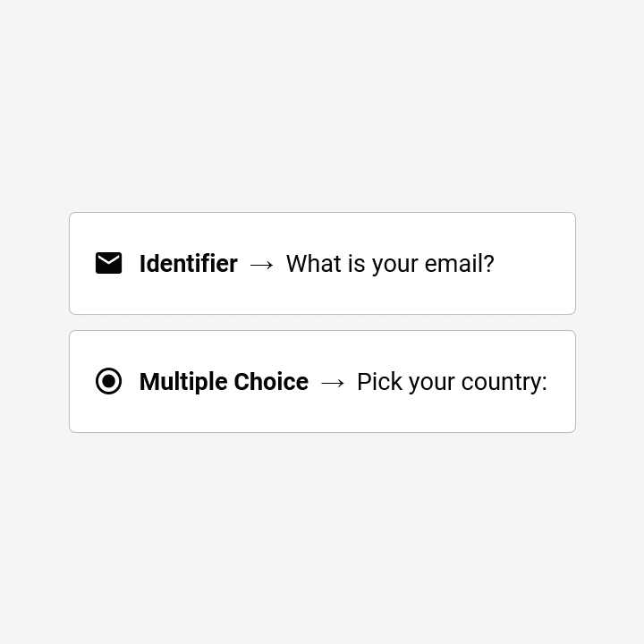Click the word "Choice" in second card
This screenshot has width=644, height=644.
271,382
